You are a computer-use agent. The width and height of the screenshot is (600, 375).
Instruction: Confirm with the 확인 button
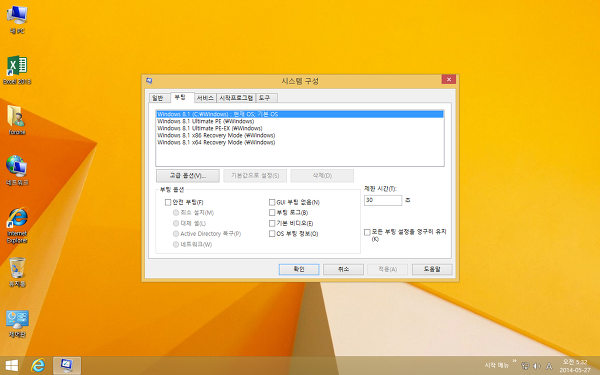tap(299, 269)
